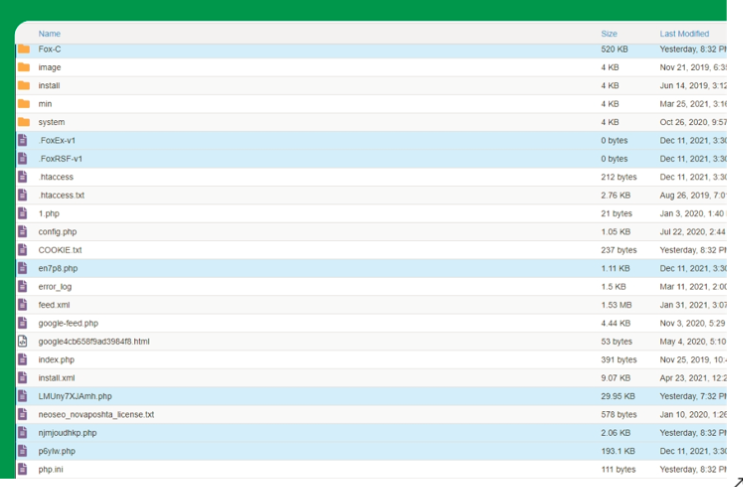Select the feed.xml file name

[x=54, y=305]
